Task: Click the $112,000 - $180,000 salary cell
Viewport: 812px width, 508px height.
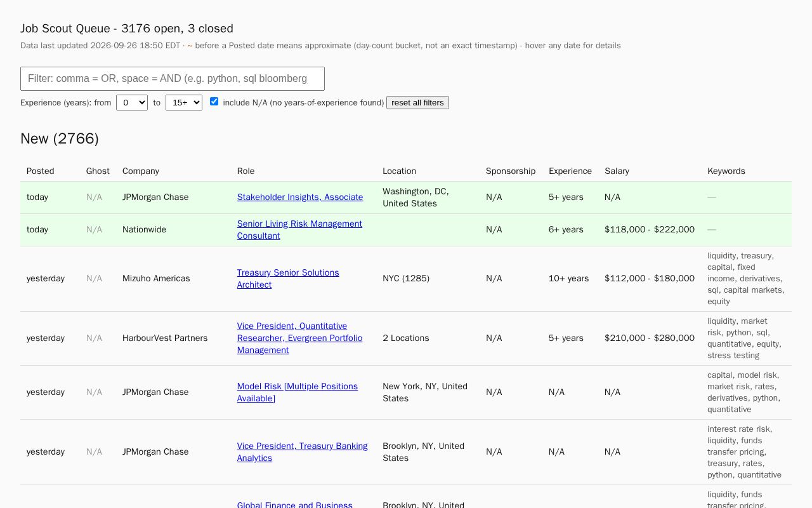Action: click(650, 278)
